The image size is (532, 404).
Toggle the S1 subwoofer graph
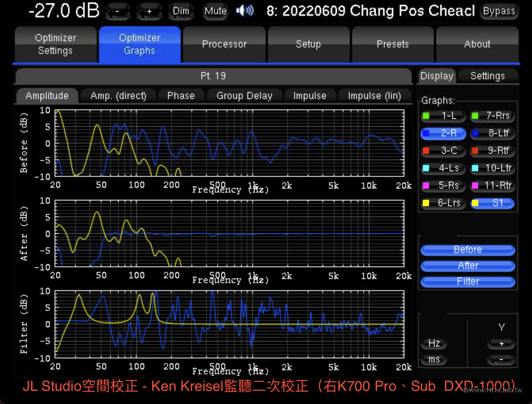click(492, 203)
